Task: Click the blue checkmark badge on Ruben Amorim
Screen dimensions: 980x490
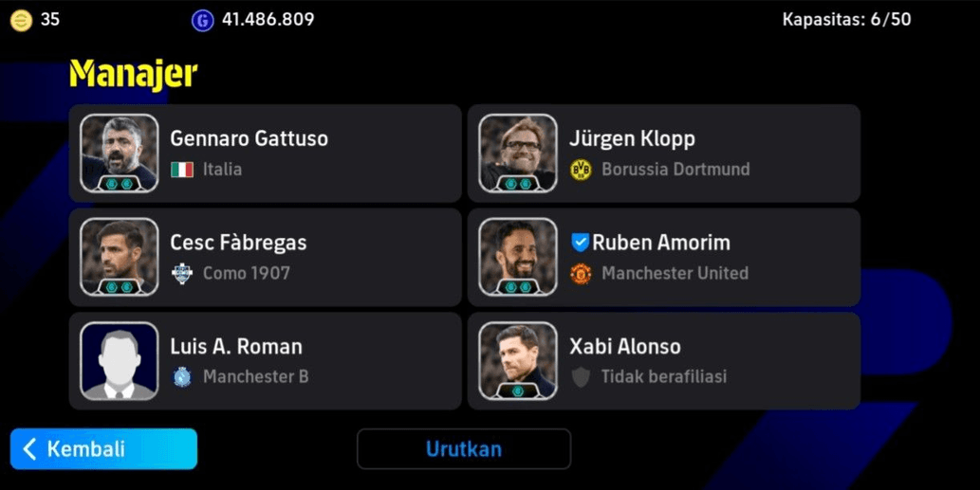Action: (580, 243)
